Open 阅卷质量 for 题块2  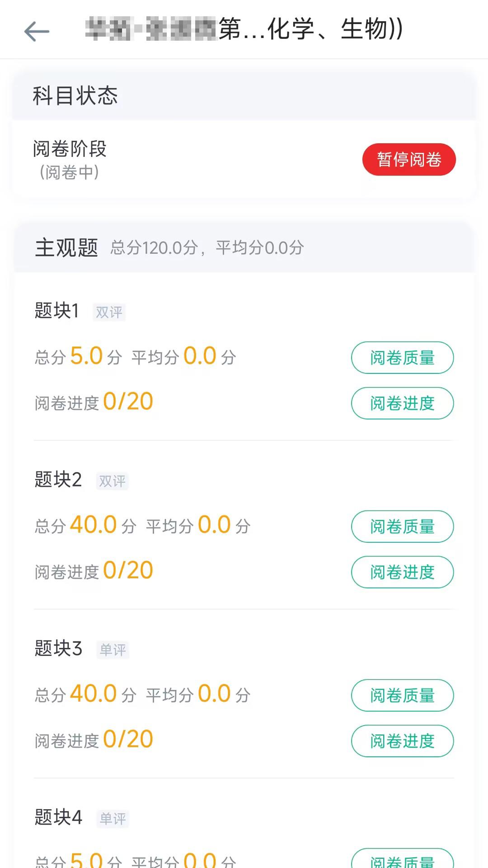[x=402, y=526]
